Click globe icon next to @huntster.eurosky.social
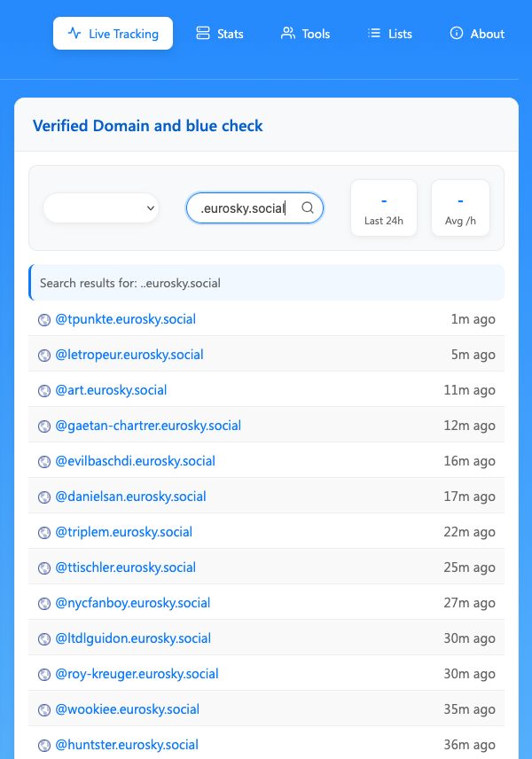Viewport: 532px width, 759px height. (44, 746)
